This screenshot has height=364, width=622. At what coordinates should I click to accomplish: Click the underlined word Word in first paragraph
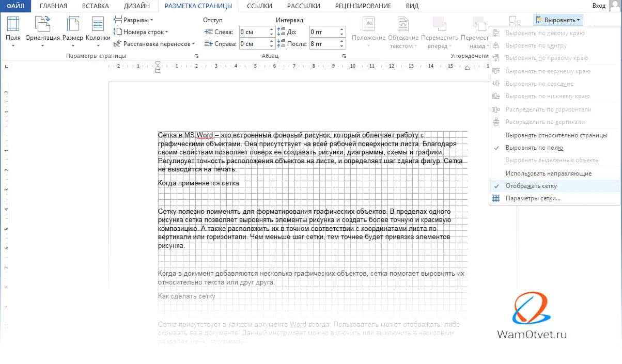pyautogui.click(x=205, y=135)
